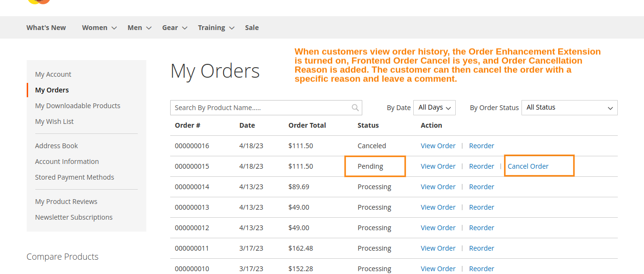
Task: Open the By Date dropdown
Action: [x=434, y=108]
